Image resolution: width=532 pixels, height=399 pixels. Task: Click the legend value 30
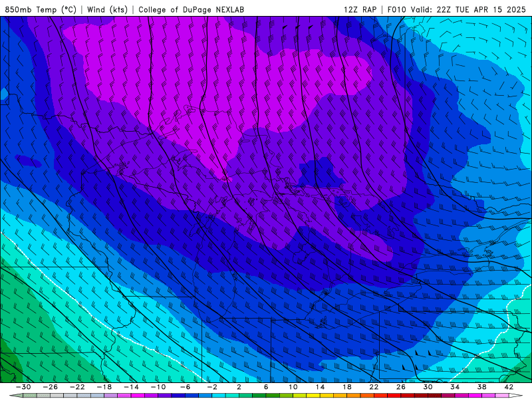pos(428,387)
